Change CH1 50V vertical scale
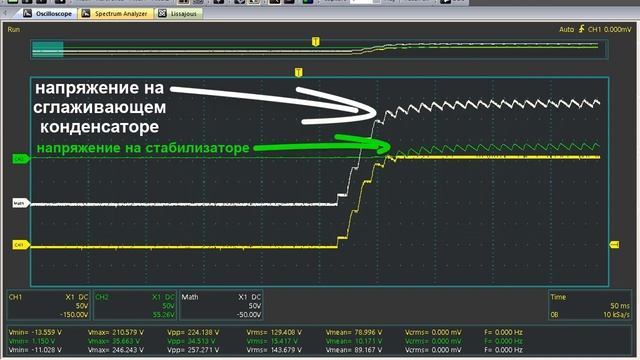 (x=82, y=306)
